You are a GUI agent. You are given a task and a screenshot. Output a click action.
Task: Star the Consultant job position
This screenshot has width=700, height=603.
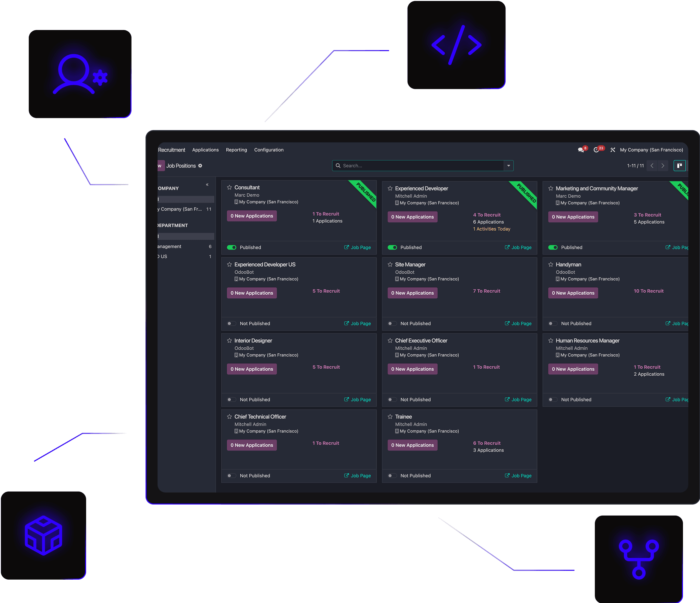(229, 188)
